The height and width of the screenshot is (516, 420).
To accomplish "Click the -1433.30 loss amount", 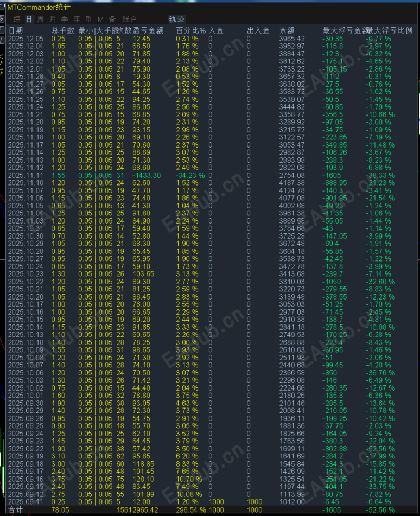I will tap(147, 175).
